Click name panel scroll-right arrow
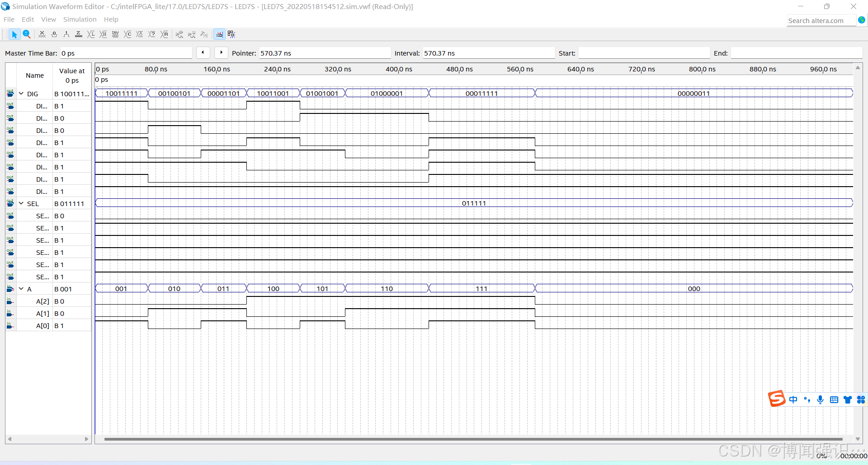 87,439
